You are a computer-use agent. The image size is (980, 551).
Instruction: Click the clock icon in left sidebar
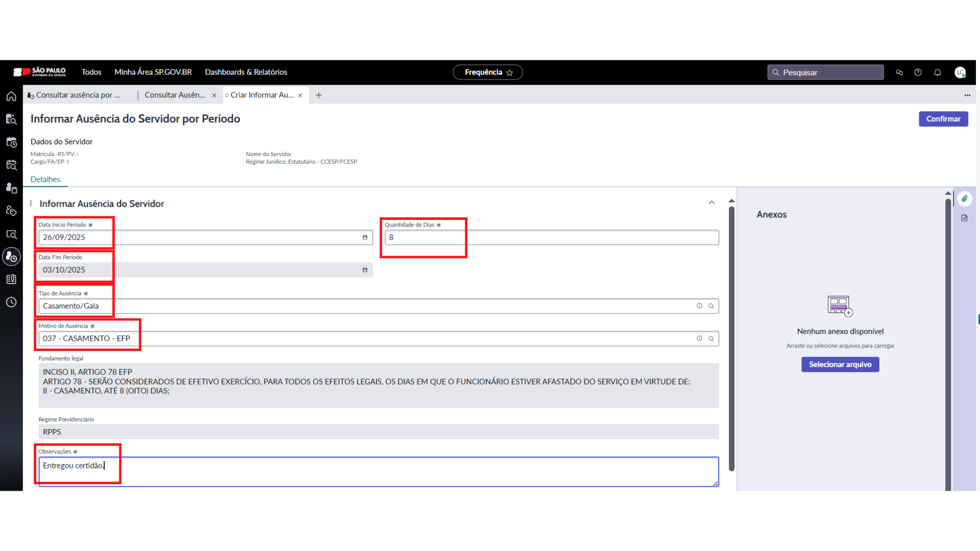11,303
